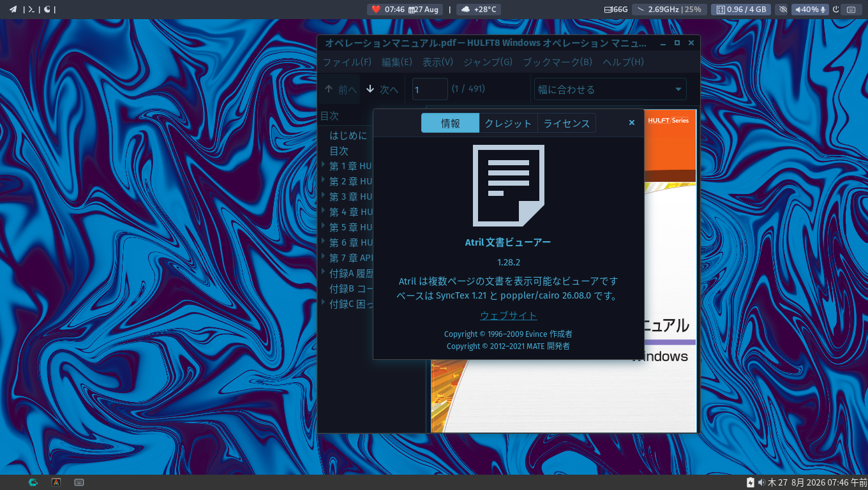Click the battery charging icon in system tray
Viewport: 868px width, 490px height.
751,482
